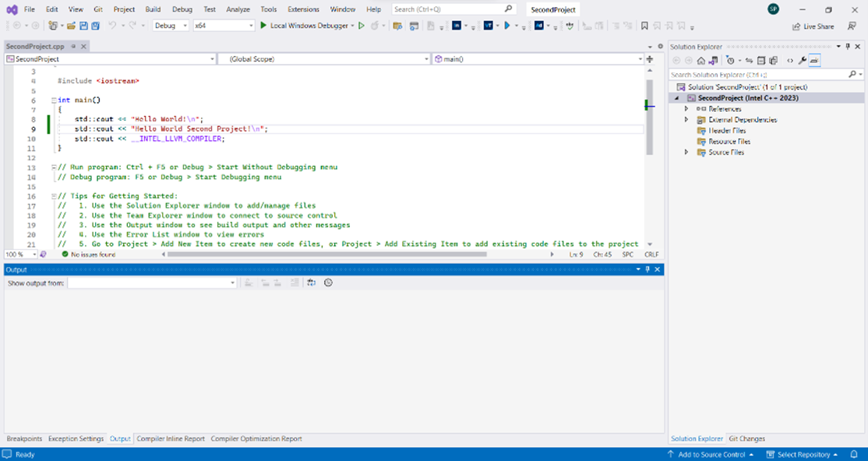Click the bookmark icon in the toolbar
This screenshot has height=461, width=868.
coord(644,26)
